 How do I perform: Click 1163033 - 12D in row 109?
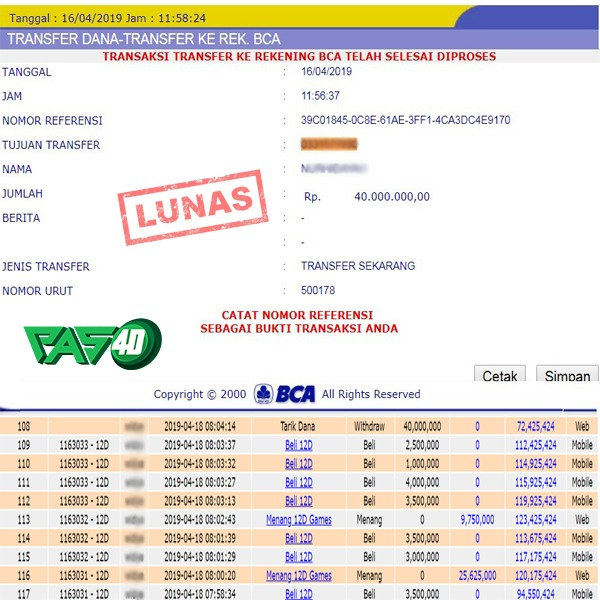tap(84, 445)
